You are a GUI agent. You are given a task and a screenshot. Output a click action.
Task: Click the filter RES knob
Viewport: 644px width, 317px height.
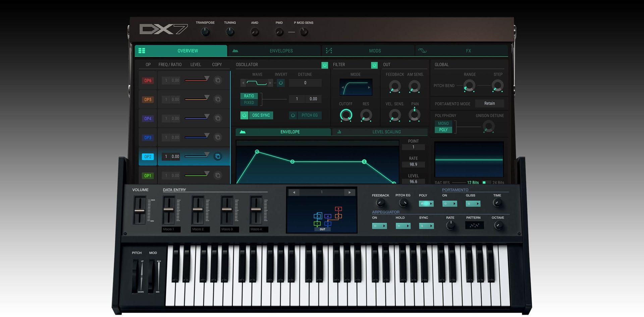click(366, 115)
